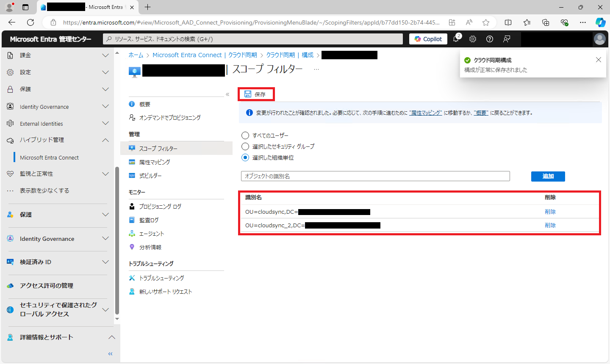The width and height of the screenshot is (610, 364).
Task: Select the 選択したセキュリティ グループ radio button
Action: 245,146
